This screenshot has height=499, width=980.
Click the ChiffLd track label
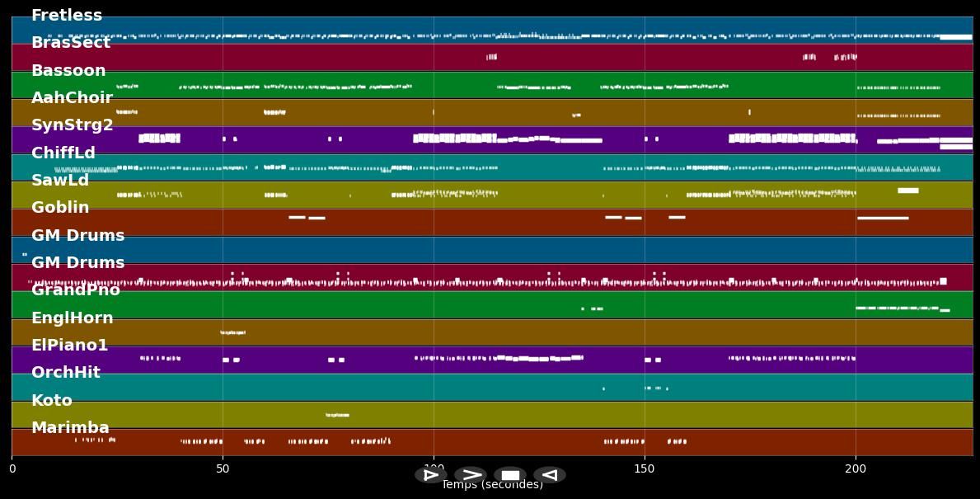pyautogui.click(x=63, y=153)
